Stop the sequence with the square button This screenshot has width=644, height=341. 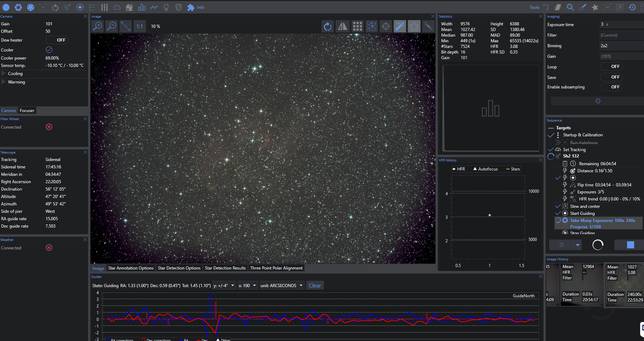pyautogui.click(x=630, y=245)
